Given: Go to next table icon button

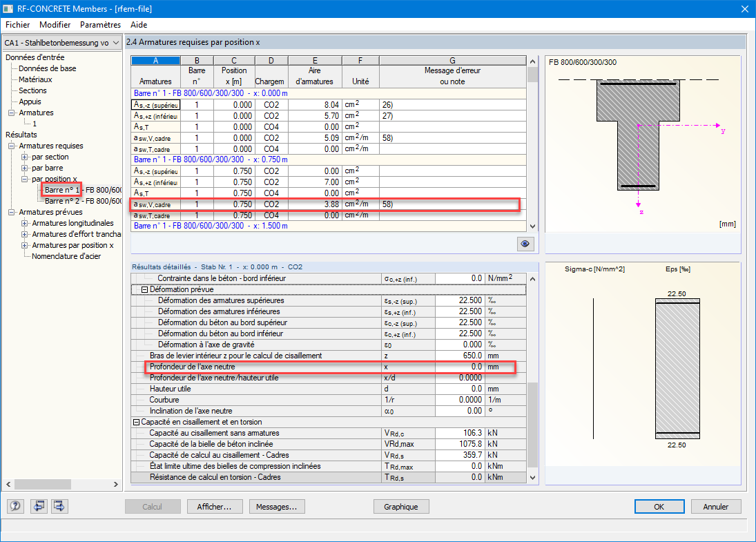Looking at the screenshot, I should coord(59,506).
